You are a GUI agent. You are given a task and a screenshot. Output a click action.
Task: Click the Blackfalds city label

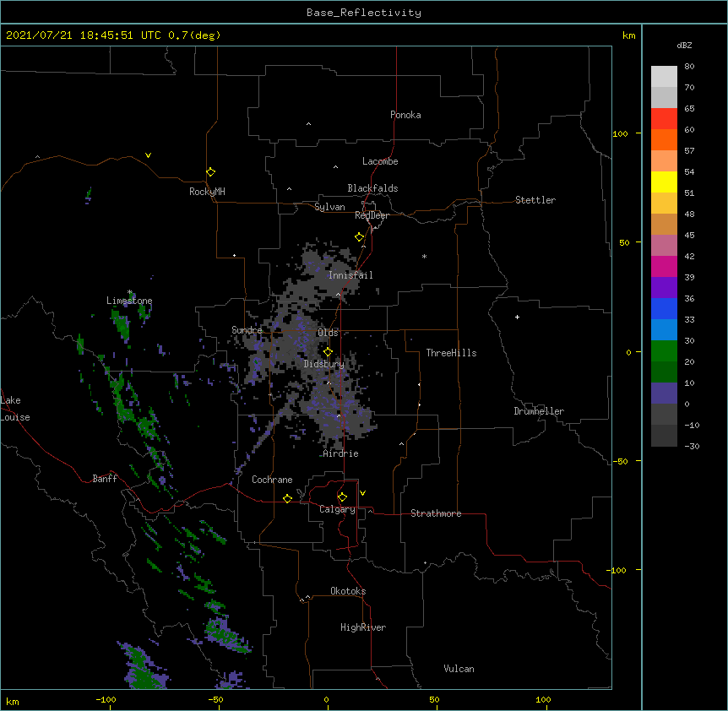372,188
